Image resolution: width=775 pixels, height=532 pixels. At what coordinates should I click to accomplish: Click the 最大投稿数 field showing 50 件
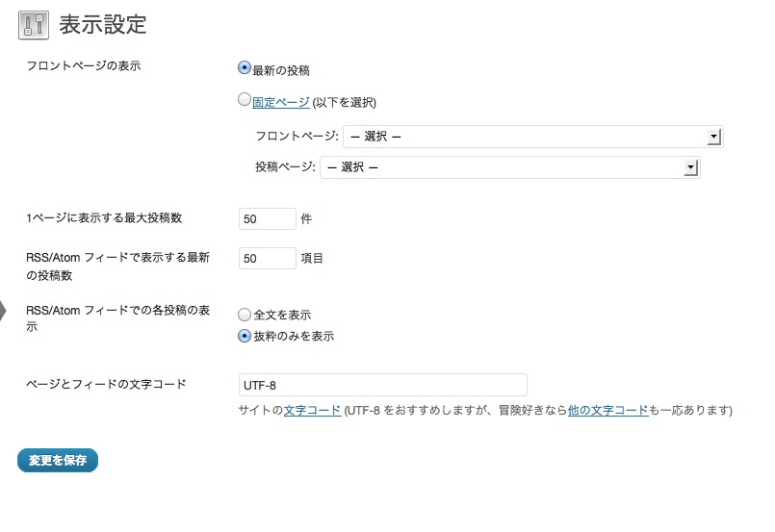(x=268, y=218)
